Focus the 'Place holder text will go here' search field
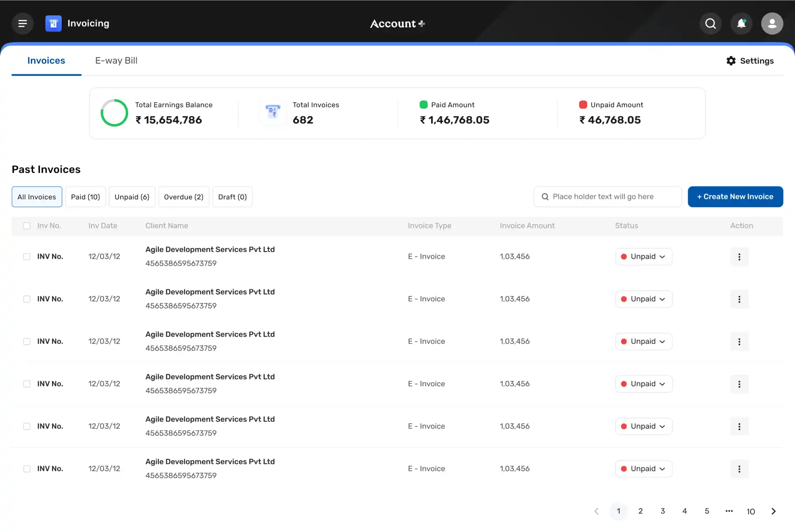The height and width of the screenshot is (532, 795). coord(608,197)
